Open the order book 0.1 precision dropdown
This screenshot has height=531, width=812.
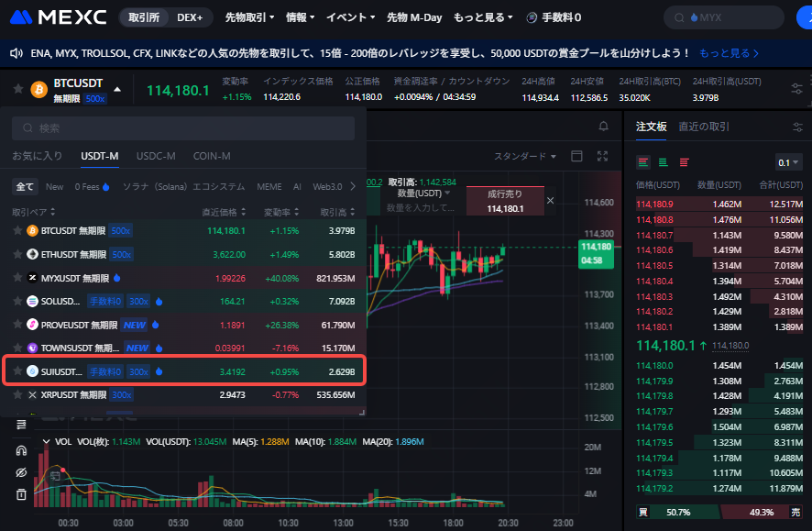coord(788,162)
